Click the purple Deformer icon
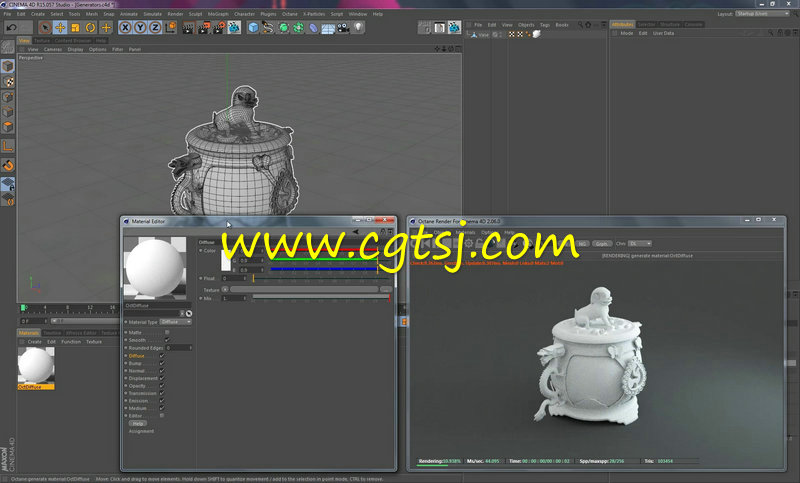 (313, 28)
